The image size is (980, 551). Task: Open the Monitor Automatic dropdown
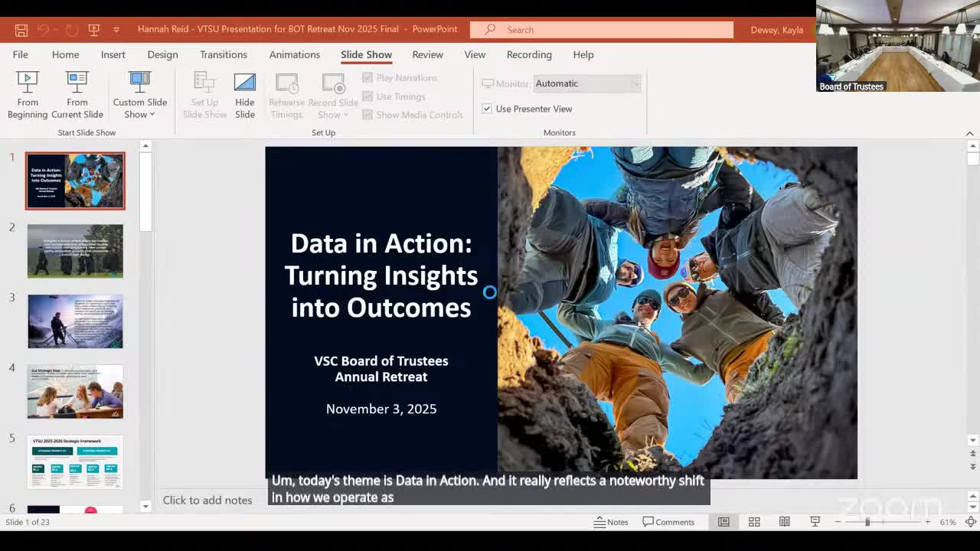[586, 83]
